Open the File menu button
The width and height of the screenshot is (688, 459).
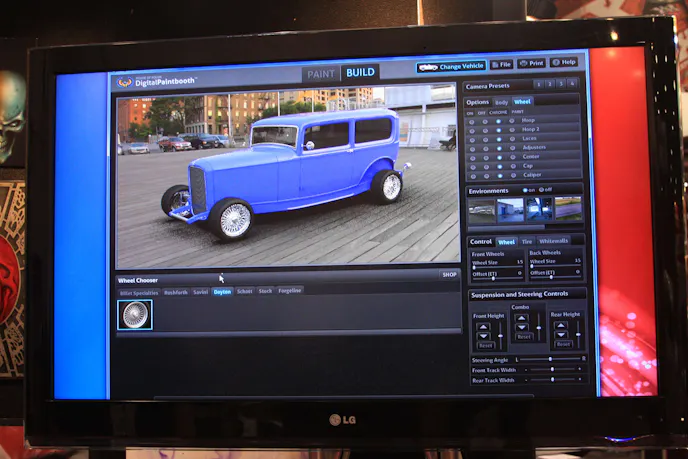point(501,64)
